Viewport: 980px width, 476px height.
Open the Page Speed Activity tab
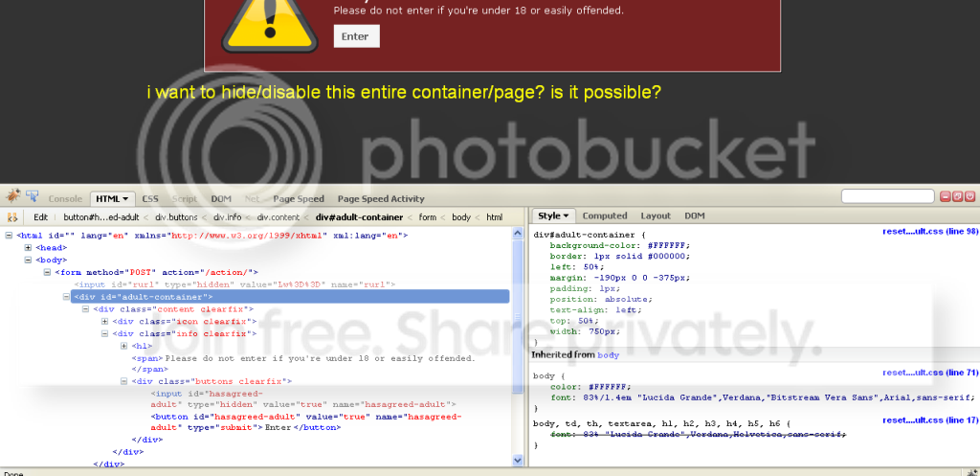(381, 199)
